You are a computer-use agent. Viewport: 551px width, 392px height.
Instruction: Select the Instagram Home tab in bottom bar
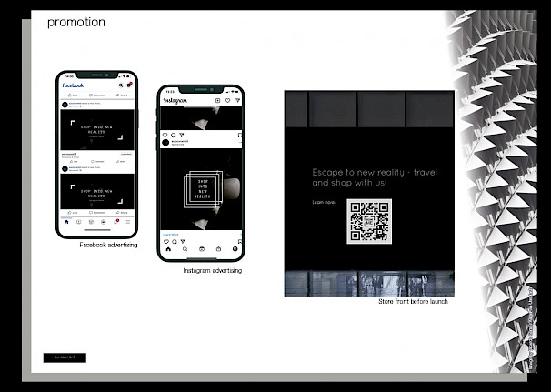[167, 248]
